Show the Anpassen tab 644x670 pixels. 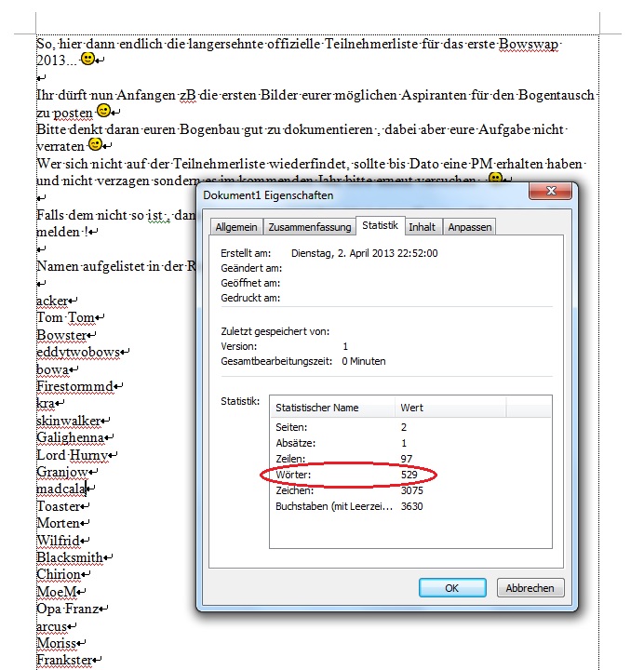pos(470,227)
